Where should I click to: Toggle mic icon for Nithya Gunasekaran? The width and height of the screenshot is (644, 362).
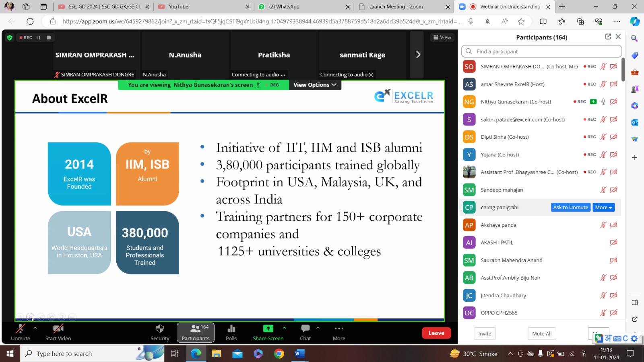click(x=603, y=102)
